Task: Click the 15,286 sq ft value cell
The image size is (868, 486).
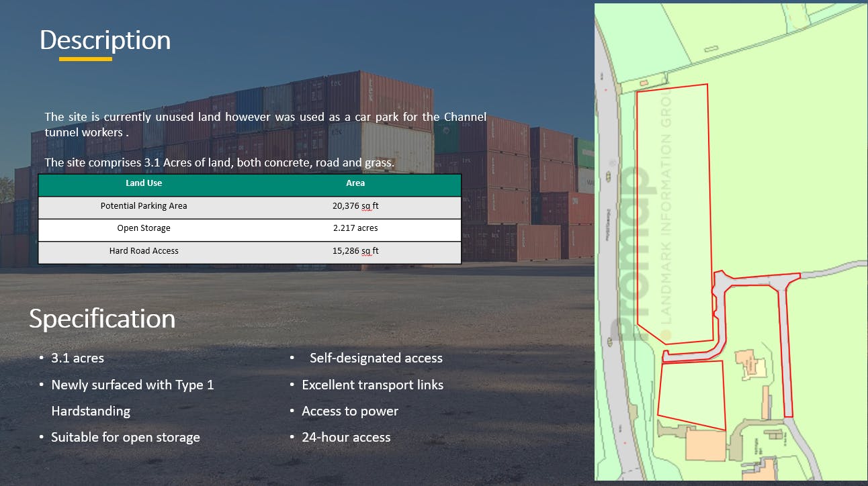Action: click(355, 251)
